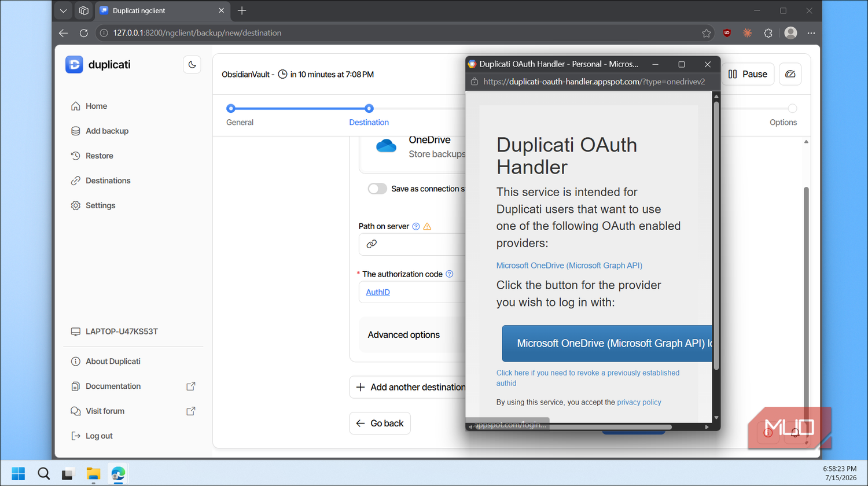Open the tab actions workspace icon

pyautogui.click(x=84, y=10)
